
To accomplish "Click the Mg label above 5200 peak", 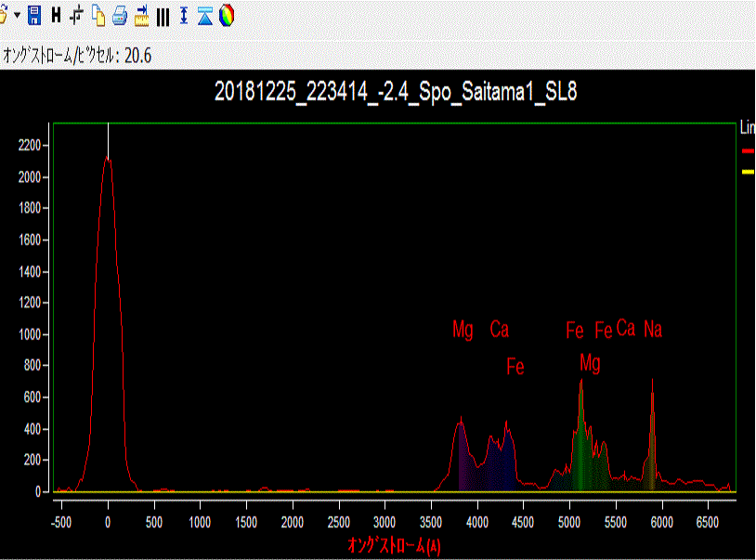I will click(590, 364).
